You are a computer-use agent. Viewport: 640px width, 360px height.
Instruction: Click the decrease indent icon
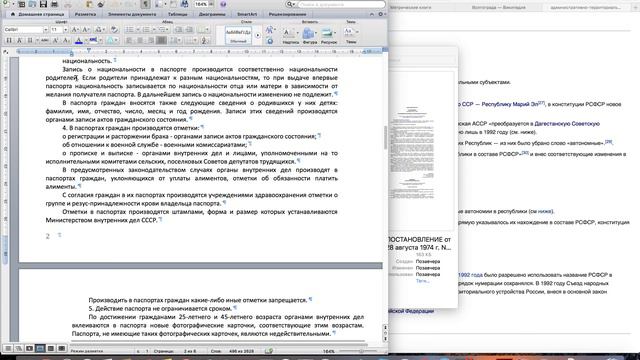178,30
